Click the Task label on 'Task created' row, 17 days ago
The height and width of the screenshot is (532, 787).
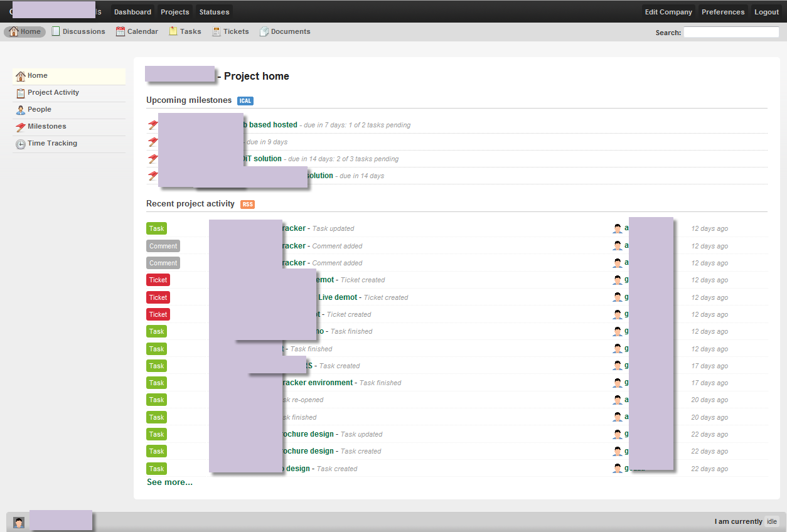[x=156, y=366]
